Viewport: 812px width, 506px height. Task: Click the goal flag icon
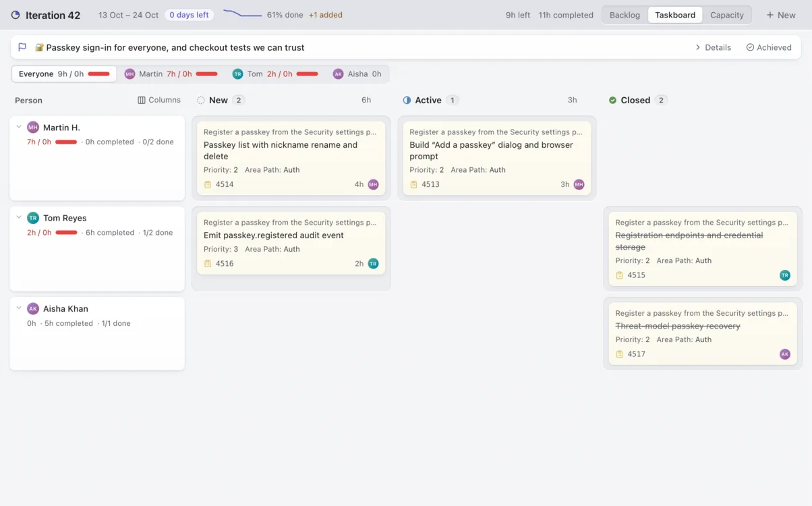click(22, 47)
